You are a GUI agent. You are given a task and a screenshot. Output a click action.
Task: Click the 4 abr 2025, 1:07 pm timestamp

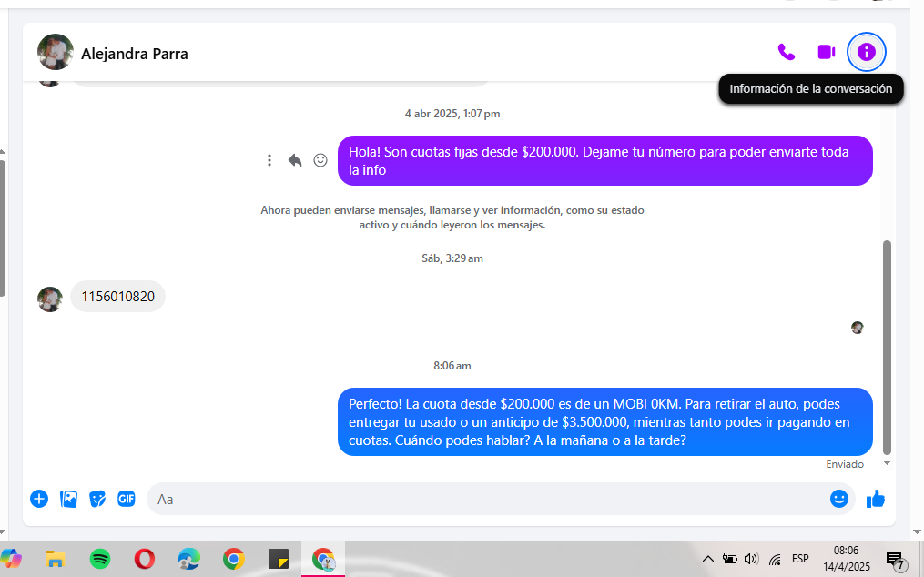pos(452,114)
